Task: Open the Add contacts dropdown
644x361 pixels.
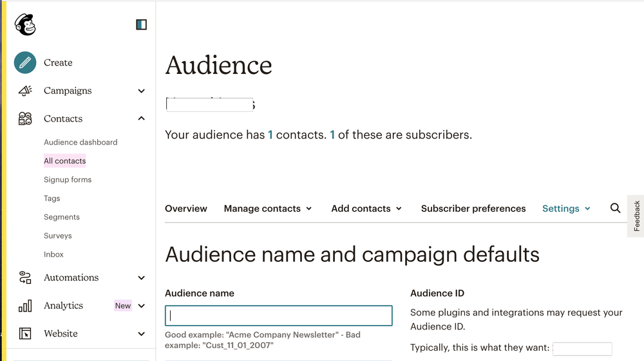Action: click(366, 208)
